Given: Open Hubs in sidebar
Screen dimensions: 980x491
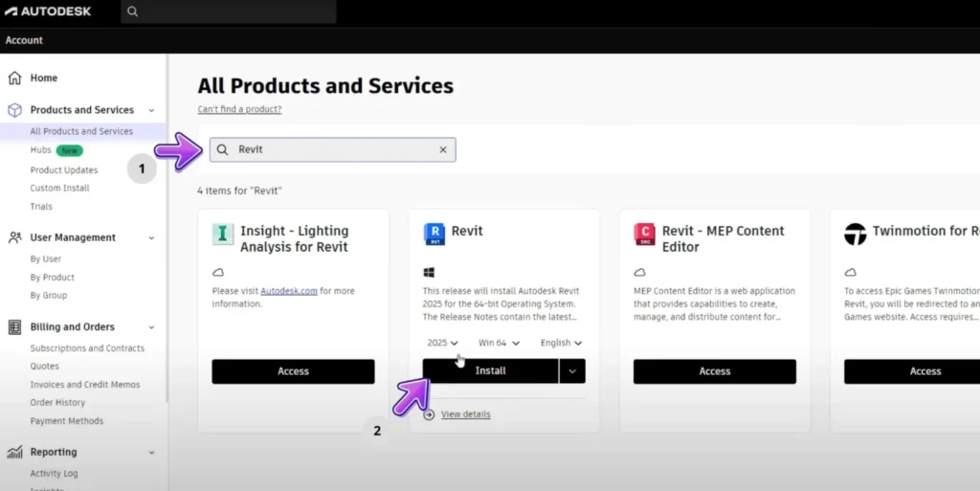Looking at the screenshot, I should (40, 150).
